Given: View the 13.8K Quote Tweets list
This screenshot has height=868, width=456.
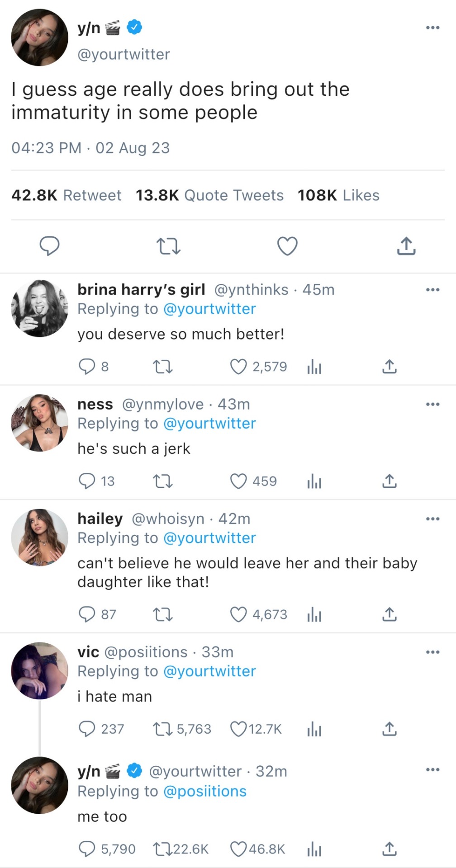Looking at the screenshot, I should point(209,195).
